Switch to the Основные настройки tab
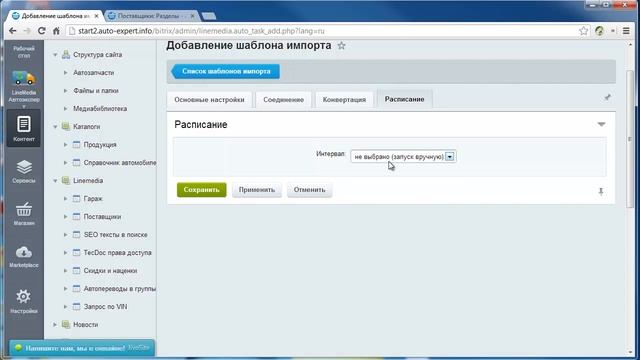The width and height of the screenshot is (640, 360). click(x=209, y=100)
